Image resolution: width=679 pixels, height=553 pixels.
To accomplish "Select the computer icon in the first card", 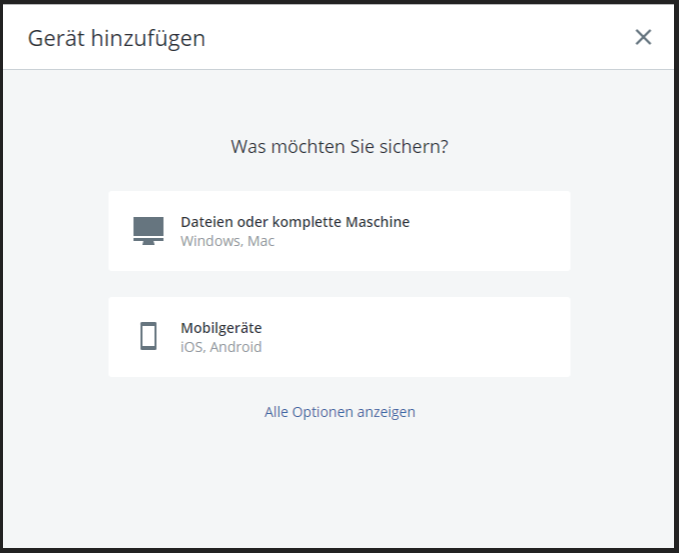I will [x=148, y=230].
